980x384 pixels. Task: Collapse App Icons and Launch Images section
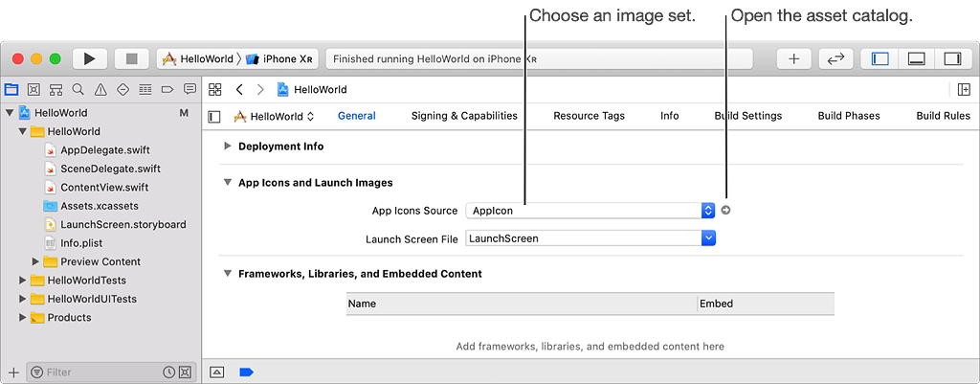(x=228, y=183)
